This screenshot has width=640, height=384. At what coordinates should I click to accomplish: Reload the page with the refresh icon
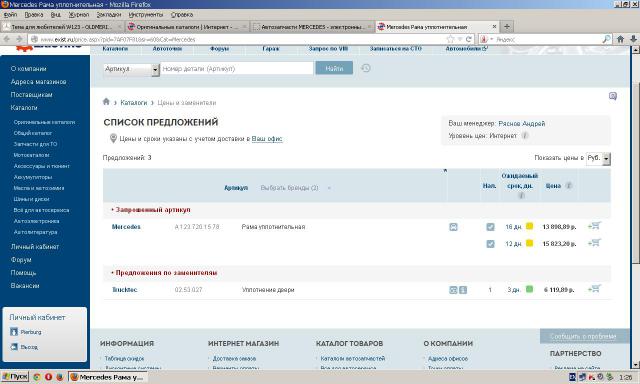point(469,39)
